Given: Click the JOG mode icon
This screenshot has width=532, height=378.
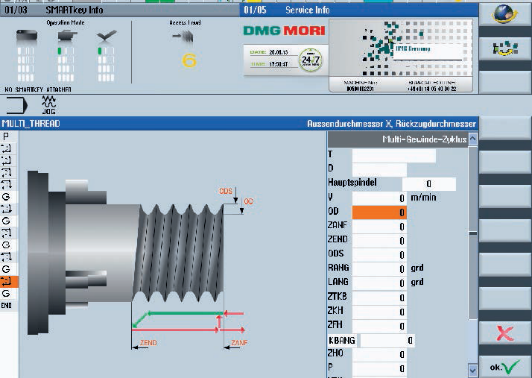Looking at the screenshot, I should click(49, 105).
